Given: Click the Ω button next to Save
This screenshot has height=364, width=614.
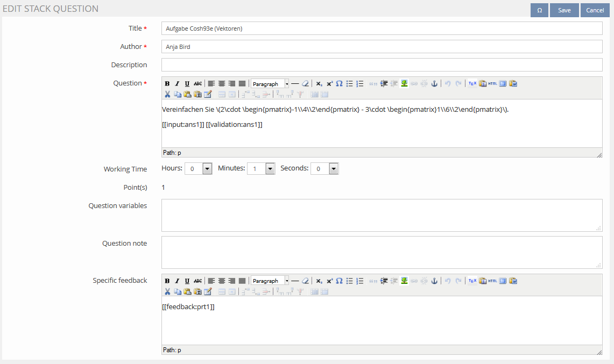Looking at the screenshot, I should (539, 10).
